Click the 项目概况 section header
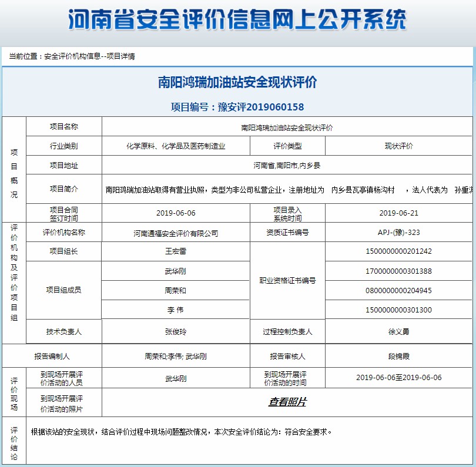 point(14,173)
